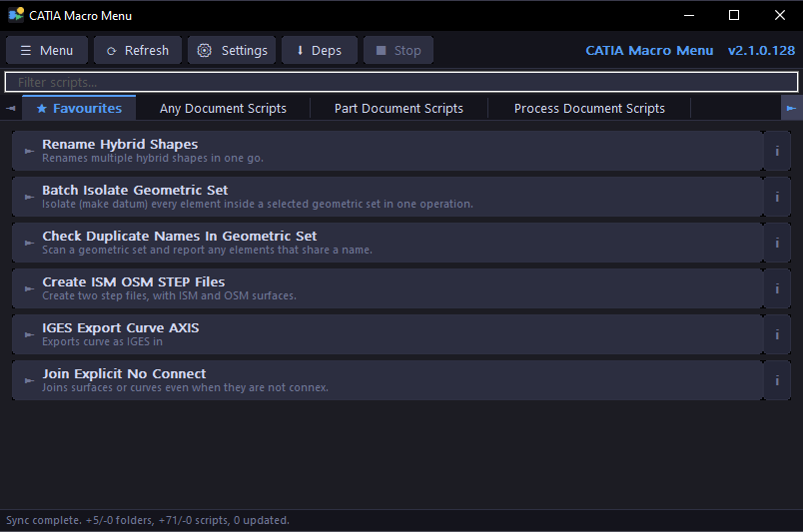Show info for Create ISM OSM STEP Files
Viewport: 803px width, 532px height.
777,288
